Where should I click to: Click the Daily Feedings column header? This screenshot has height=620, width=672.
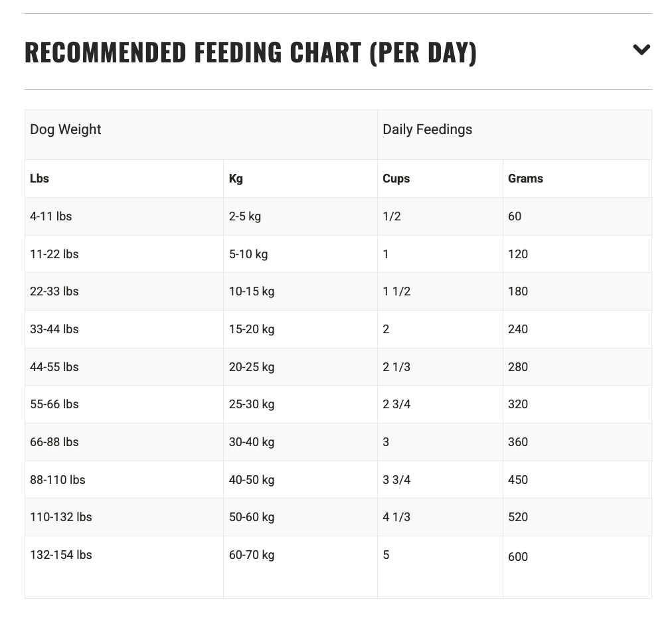[x=427, y=129]
